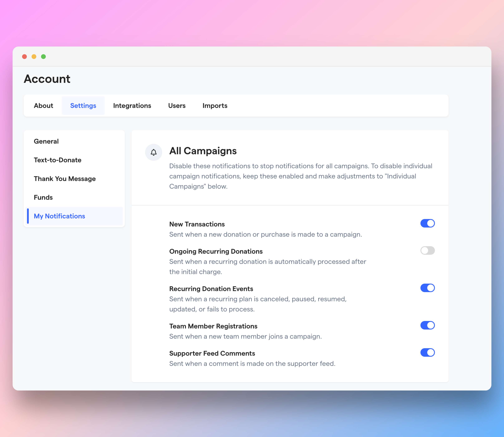Select My Notifications in sidebar

coord(74,216)
